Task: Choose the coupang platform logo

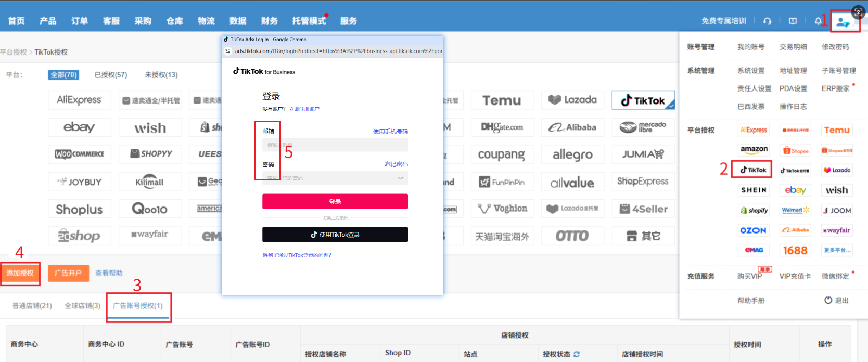Action: (x=502, y=154)
